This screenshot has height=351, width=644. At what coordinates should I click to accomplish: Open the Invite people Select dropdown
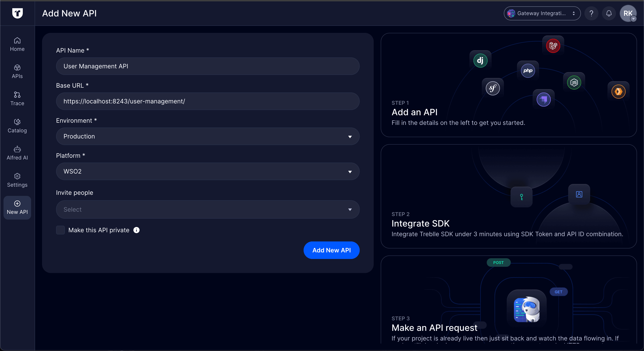click(207, 209)
